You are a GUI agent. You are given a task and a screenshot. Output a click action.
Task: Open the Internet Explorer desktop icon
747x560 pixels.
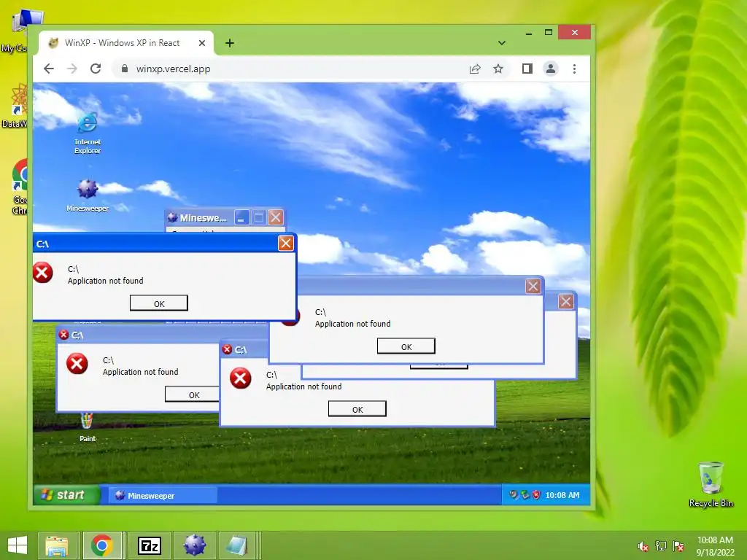point(88,133)
